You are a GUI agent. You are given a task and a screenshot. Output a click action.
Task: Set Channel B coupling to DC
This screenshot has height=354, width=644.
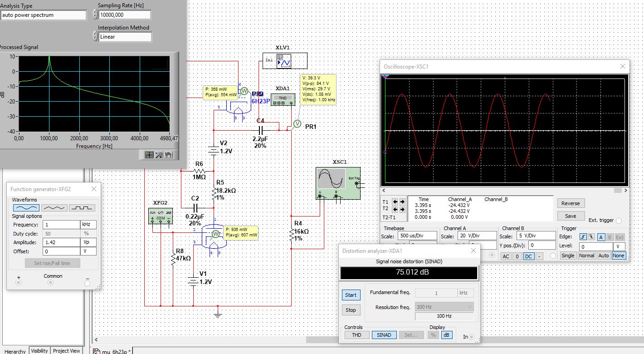[x=529, y=256]
